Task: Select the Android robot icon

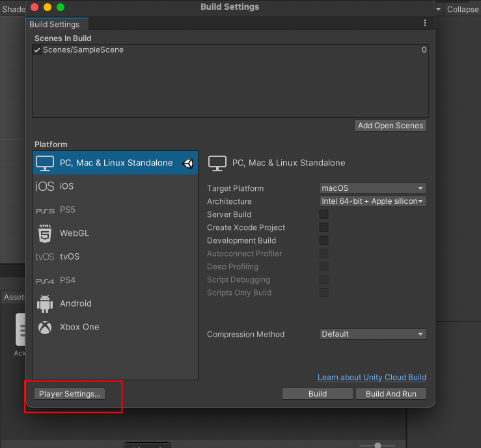Action: (45, 303)
